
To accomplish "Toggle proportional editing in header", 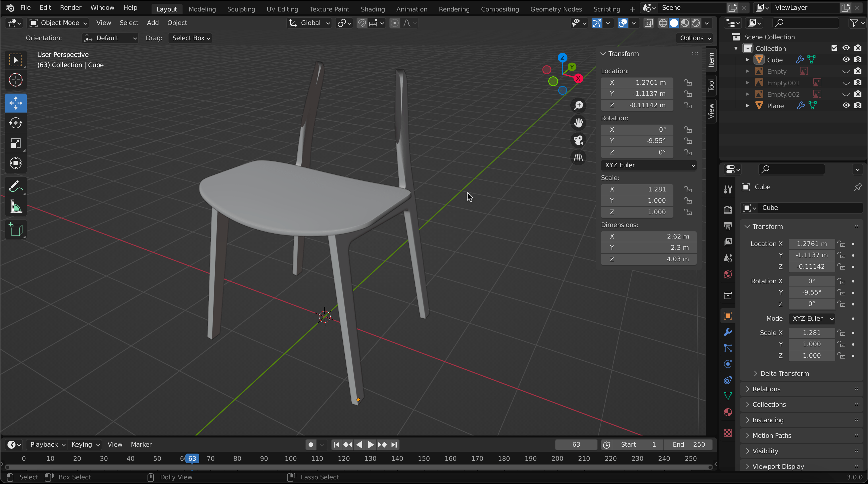I will (x=395, y=23).
